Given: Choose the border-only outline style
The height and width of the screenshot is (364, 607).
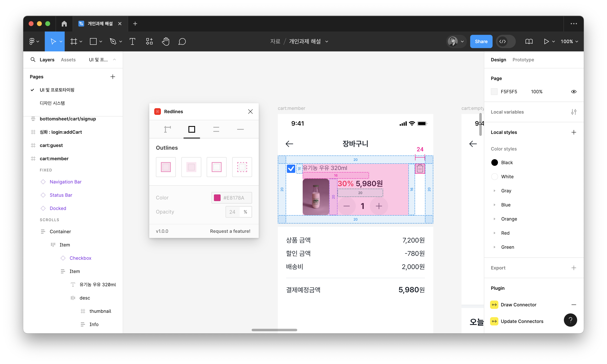Looking at the screenshot, I should [x=217, y=167].
